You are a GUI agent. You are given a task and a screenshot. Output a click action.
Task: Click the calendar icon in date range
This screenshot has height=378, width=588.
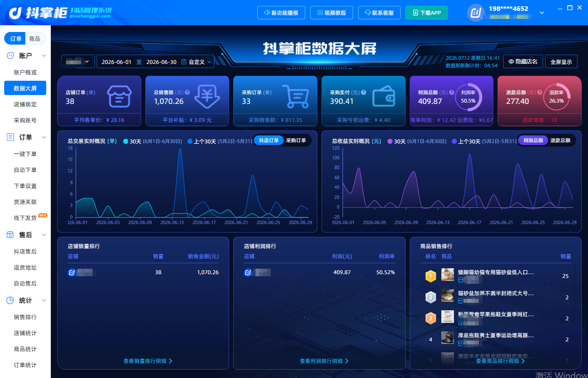(x=184, y=62)
